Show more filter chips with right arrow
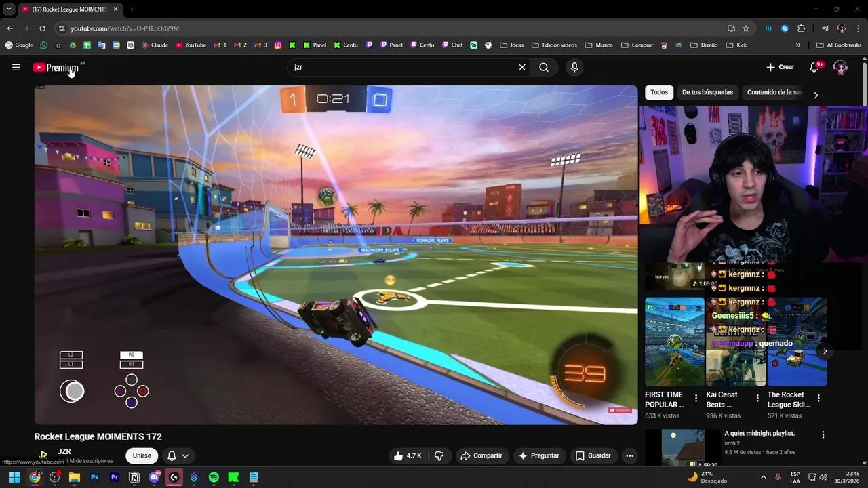The height and width of the screenshot is (488, 868). tap(816, 95)
